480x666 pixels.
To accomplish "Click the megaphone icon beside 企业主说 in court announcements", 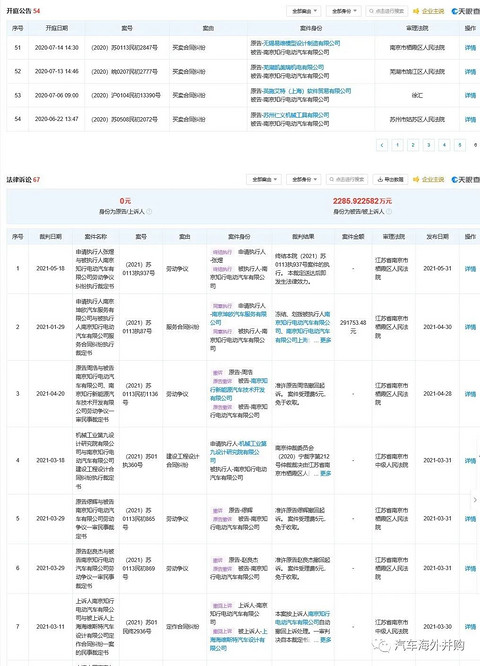I will (x=416, y=11).
